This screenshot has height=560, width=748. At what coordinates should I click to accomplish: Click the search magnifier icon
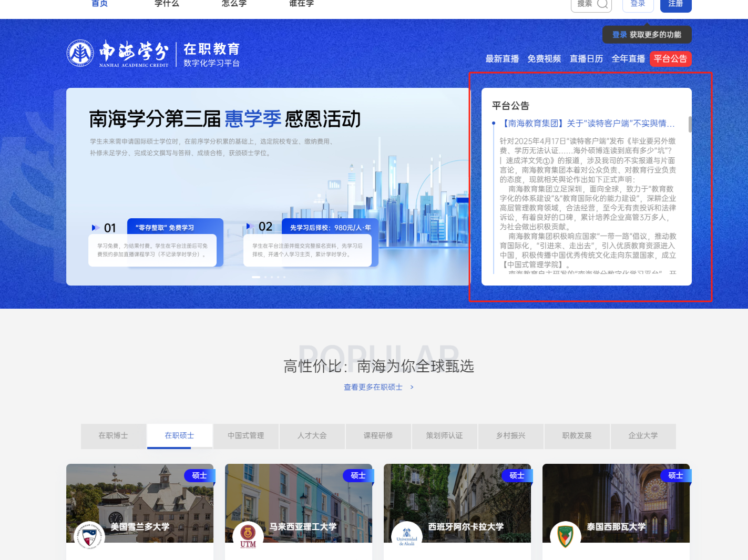click(x=602, y=4)
